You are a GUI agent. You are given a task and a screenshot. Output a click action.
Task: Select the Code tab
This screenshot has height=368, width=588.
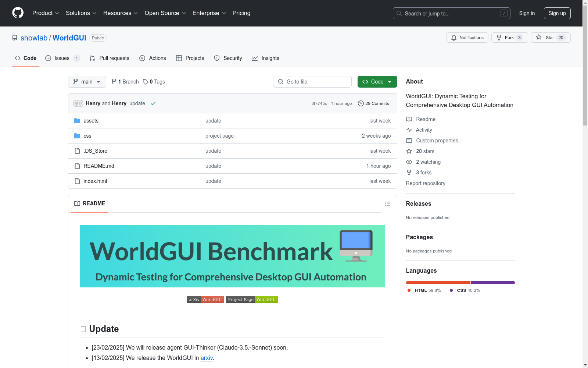click(26, 58)
